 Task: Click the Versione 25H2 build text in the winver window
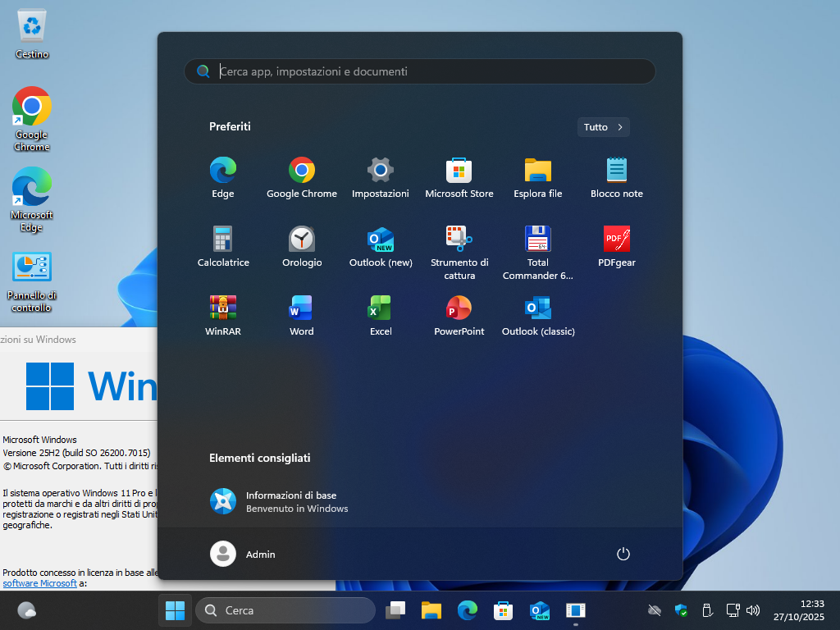pyautogui.click(x=76, y=453)
